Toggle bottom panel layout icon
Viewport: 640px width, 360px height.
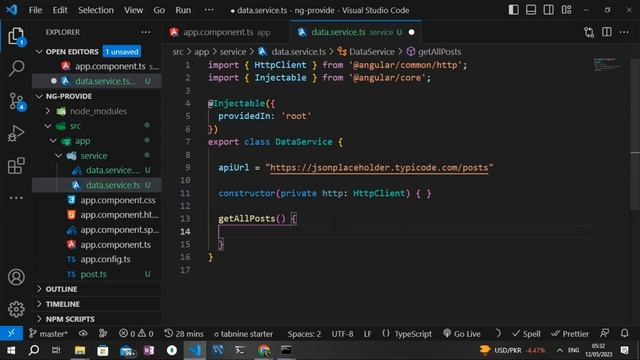pos(531,10)
